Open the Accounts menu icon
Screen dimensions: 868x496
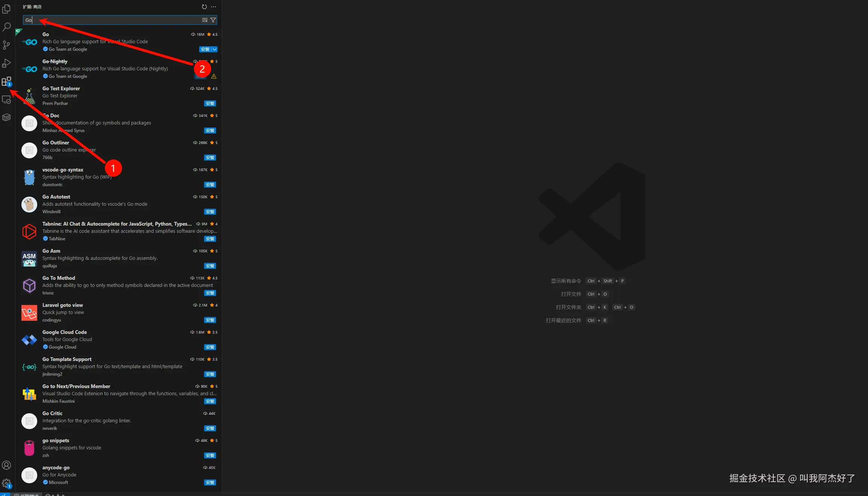[x=6, y=465]
